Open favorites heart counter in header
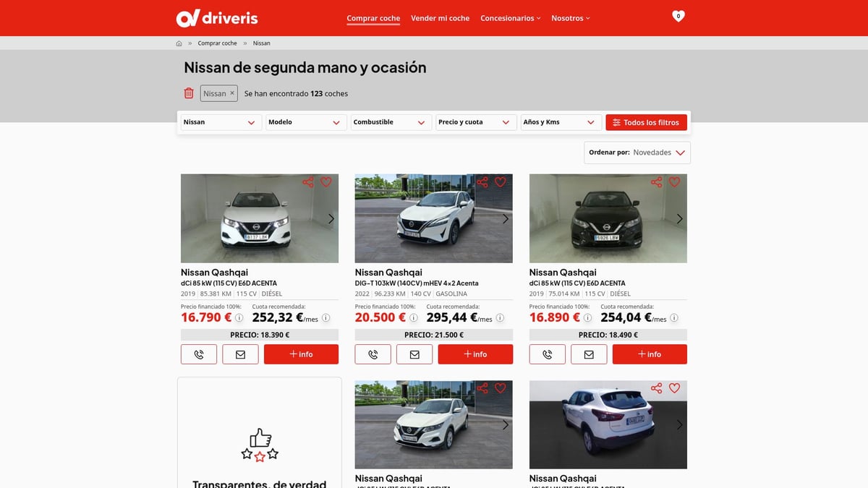The width and height of the screenshot is (868, 488). click(x=678, y=16)
